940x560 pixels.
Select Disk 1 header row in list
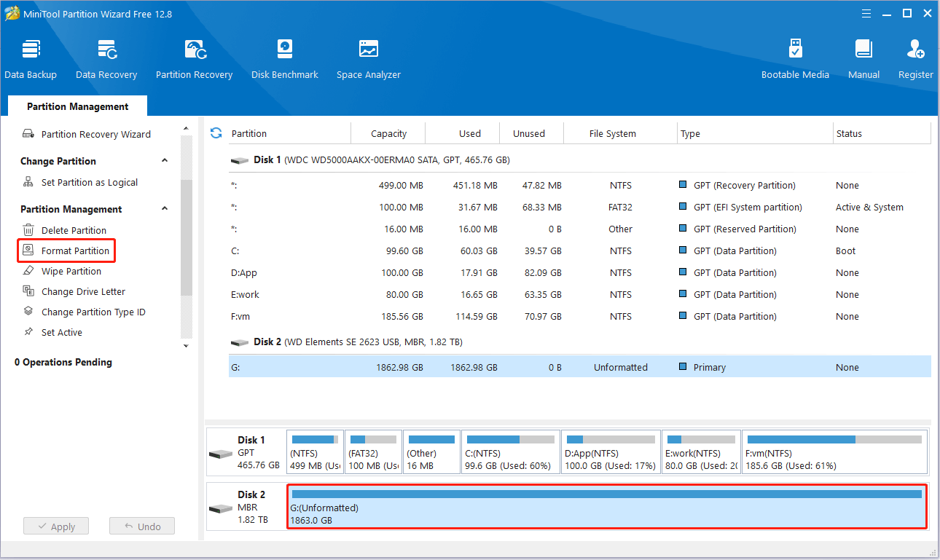[579, 159]
